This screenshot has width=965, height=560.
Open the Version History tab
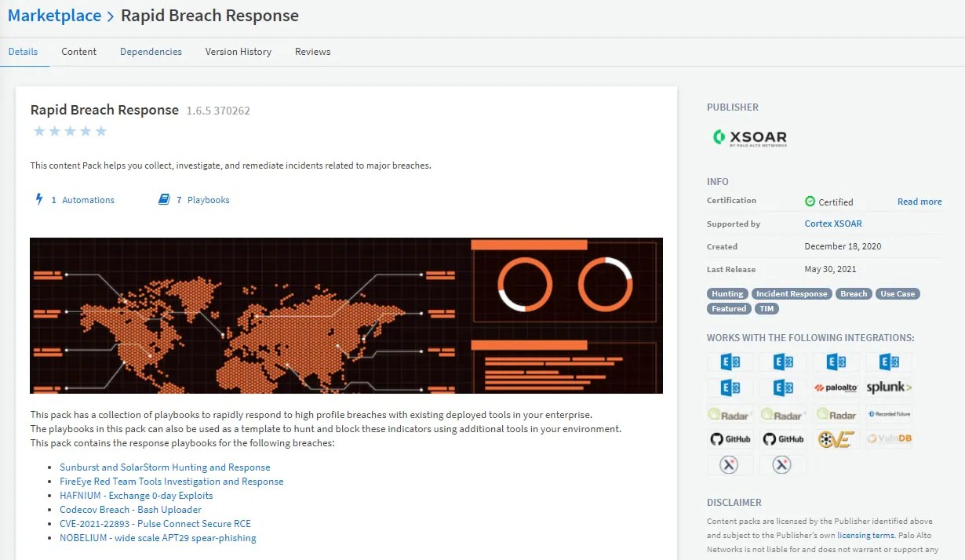coord(239,52)
